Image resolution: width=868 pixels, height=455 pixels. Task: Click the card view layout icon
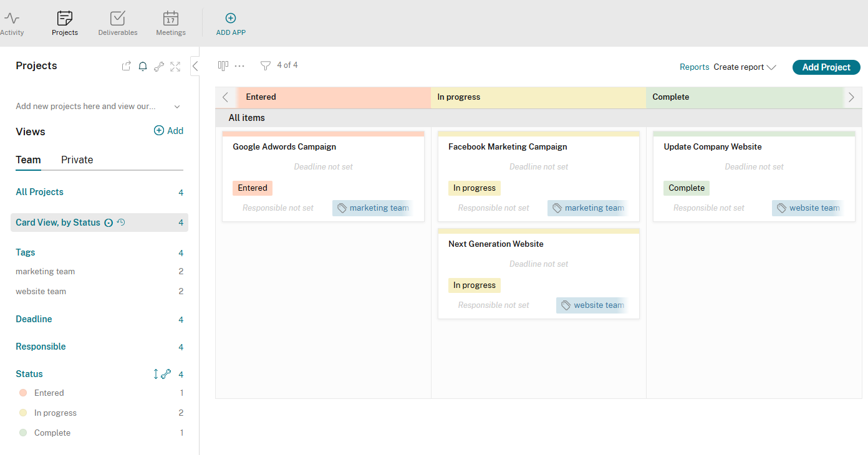(223, 65)
